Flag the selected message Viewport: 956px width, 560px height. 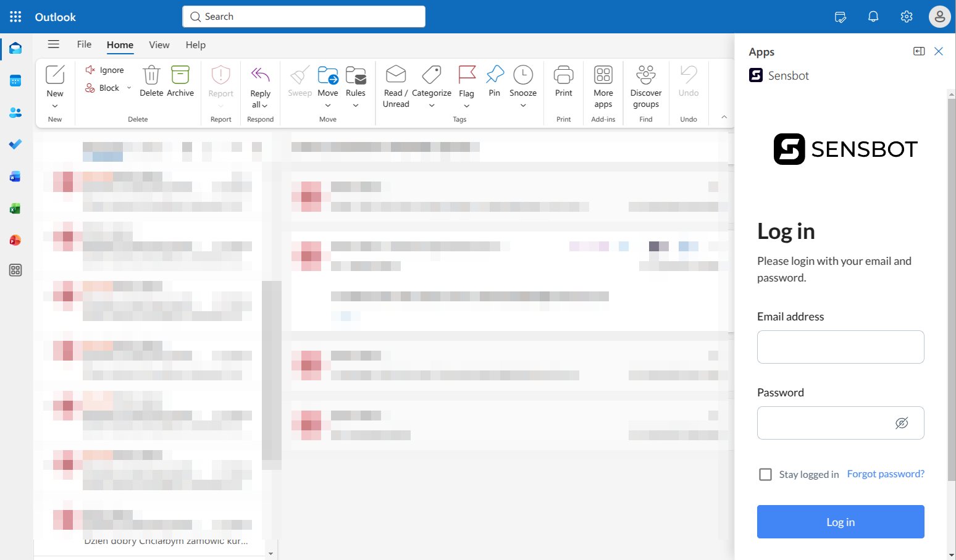pos(467,81)
